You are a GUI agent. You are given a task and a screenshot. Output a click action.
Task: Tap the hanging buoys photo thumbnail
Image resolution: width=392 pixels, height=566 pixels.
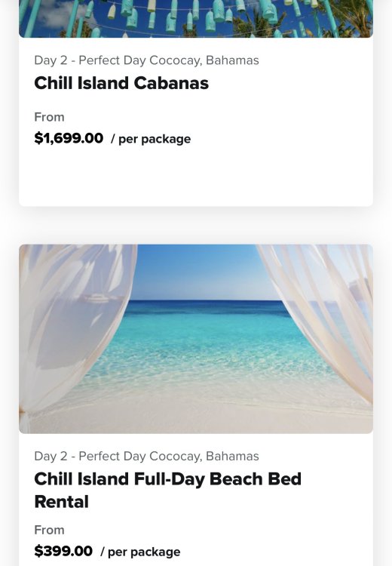pos(196,19)
